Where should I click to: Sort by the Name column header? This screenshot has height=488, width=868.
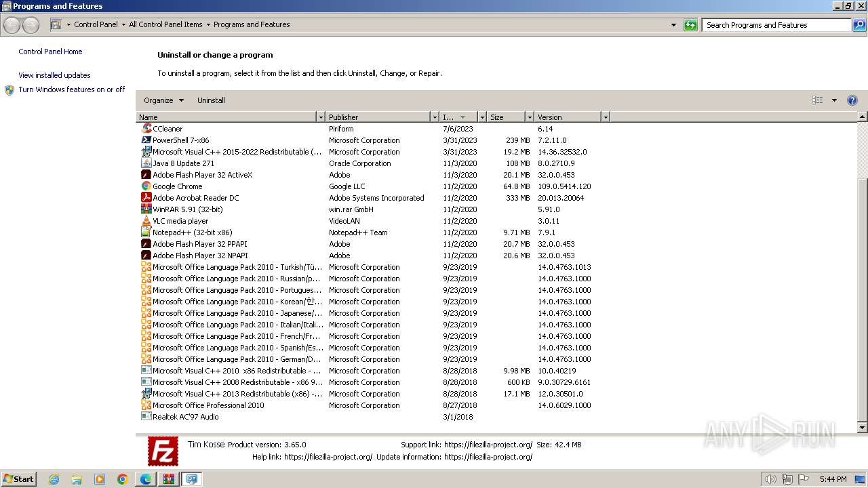pyautogui.click(x=226, y=117)
